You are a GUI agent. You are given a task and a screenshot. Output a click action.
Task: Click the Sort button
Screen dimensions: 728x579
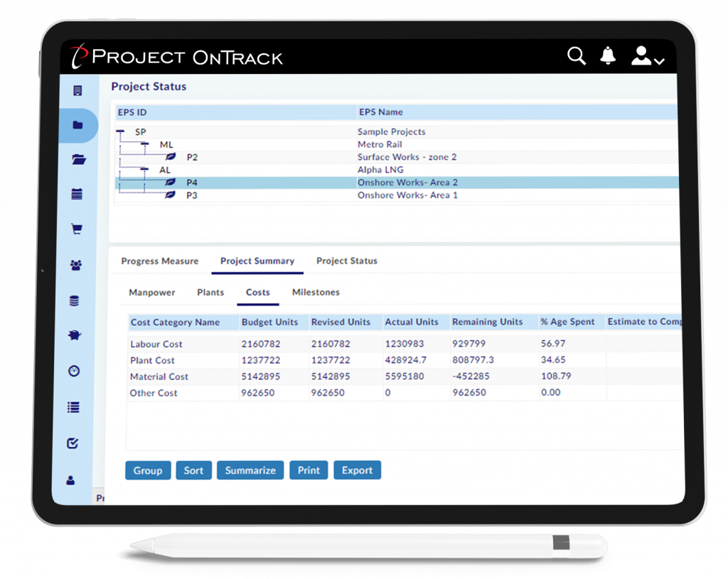click(193, 470)
